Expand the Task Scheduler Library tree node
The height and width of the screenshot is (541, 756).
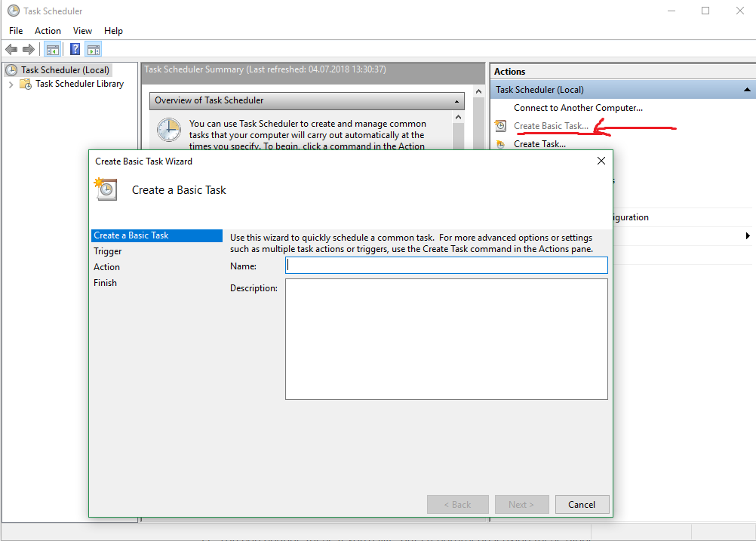[x=11, y=85]
